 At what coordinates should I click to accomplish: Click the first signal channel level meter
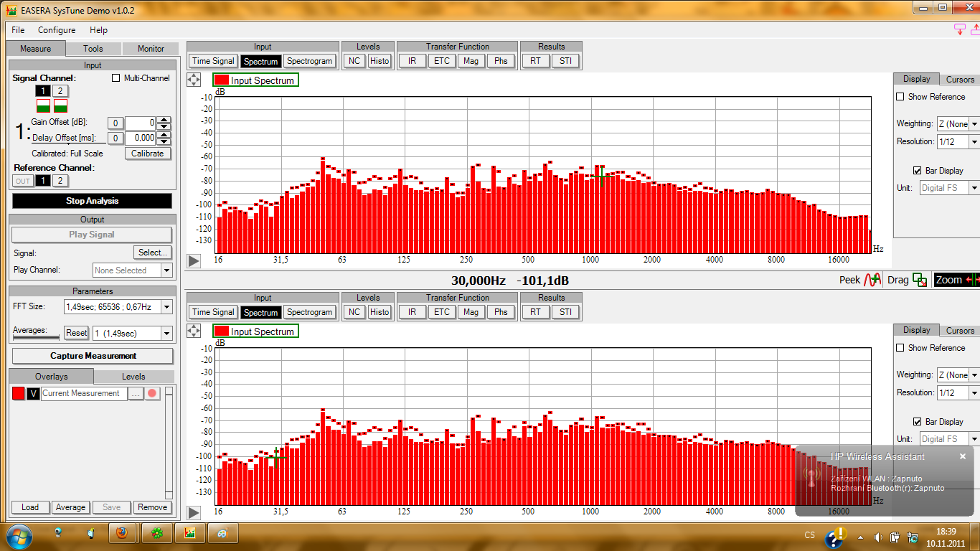43,105
